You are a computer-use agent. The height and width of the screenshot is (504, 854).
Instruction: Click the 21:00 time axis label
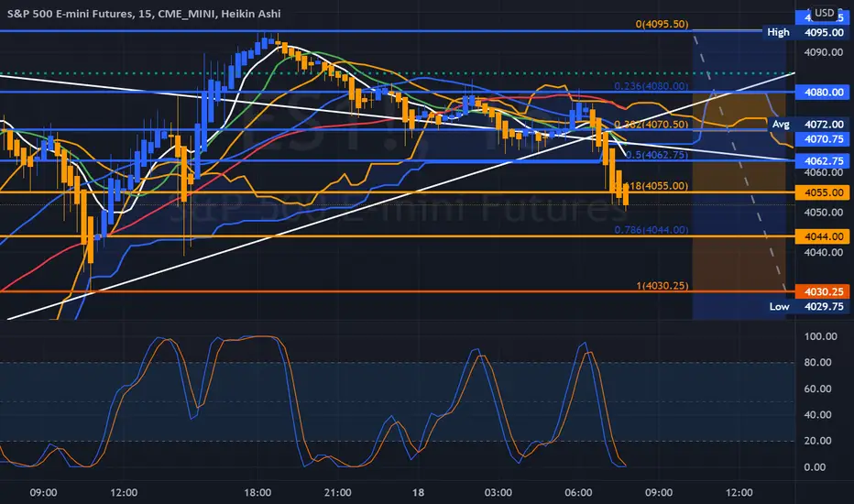338,493
